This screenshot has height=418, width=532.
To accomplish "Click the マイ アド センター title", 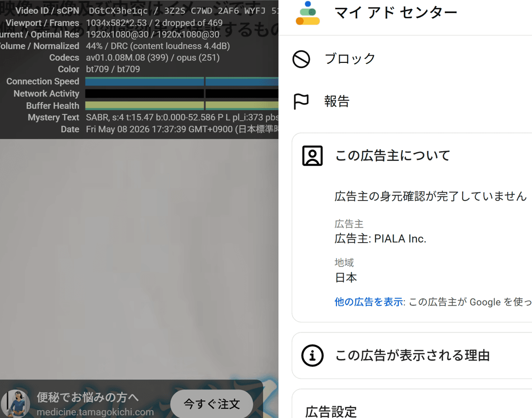I will [395, 13].
